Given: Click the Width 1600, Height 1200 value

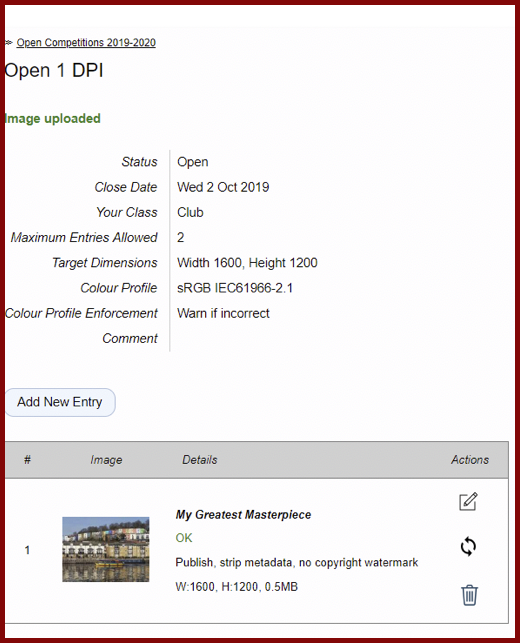Looking at the screenshot, I should [x=247, y=263].
